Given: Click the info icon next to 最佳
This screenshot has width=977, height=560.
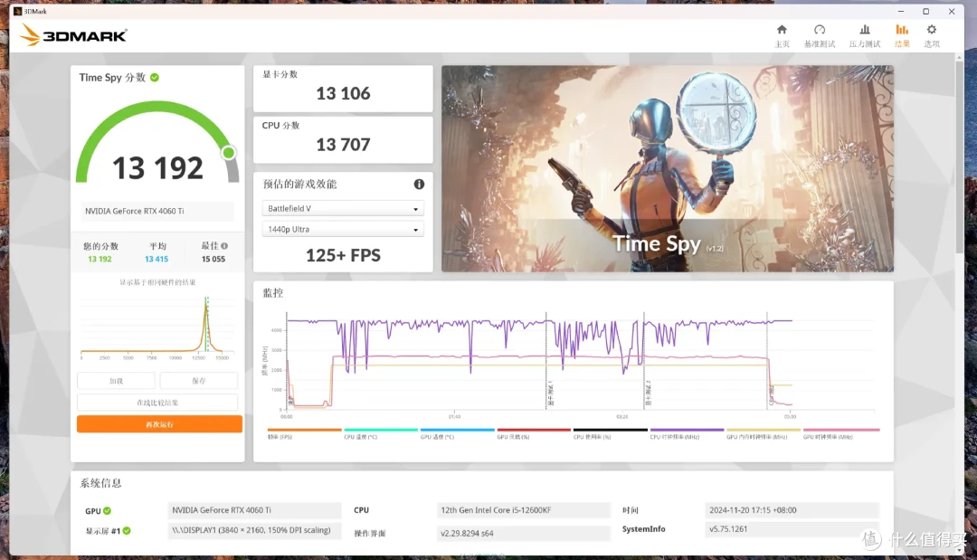Looking at the screenshot, I should tap(224, 246).
